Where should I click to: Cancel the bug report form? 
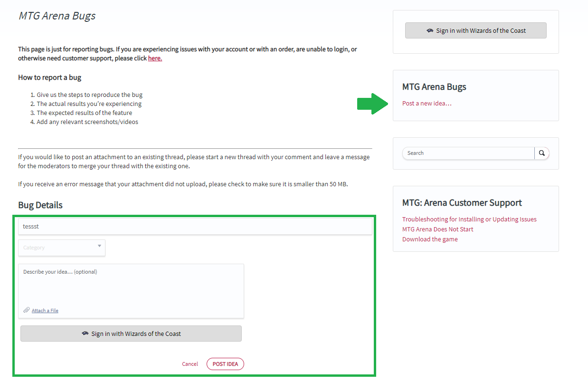click(190, 364)
